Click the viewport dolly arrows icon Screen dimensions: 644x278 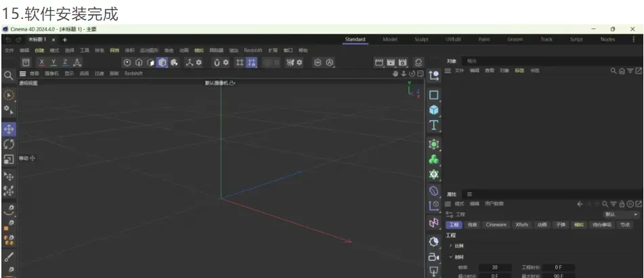coord(404,74)
